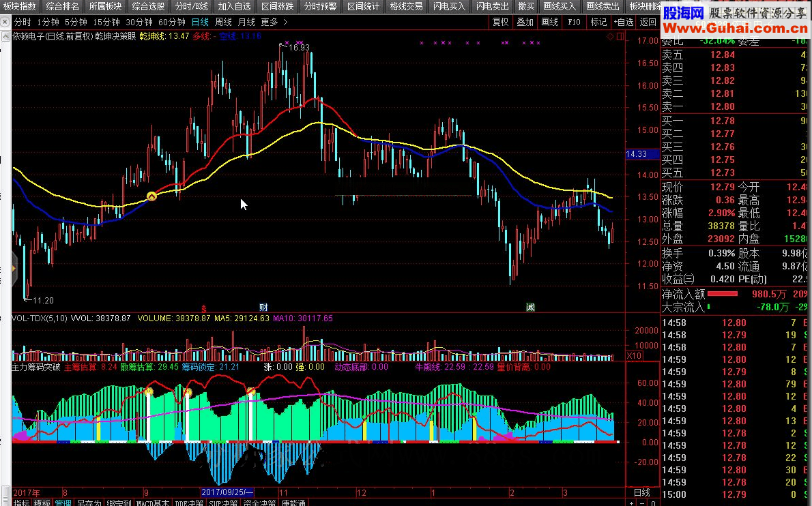
Task: Select the DDE决策 template
Action: [189, 503]
